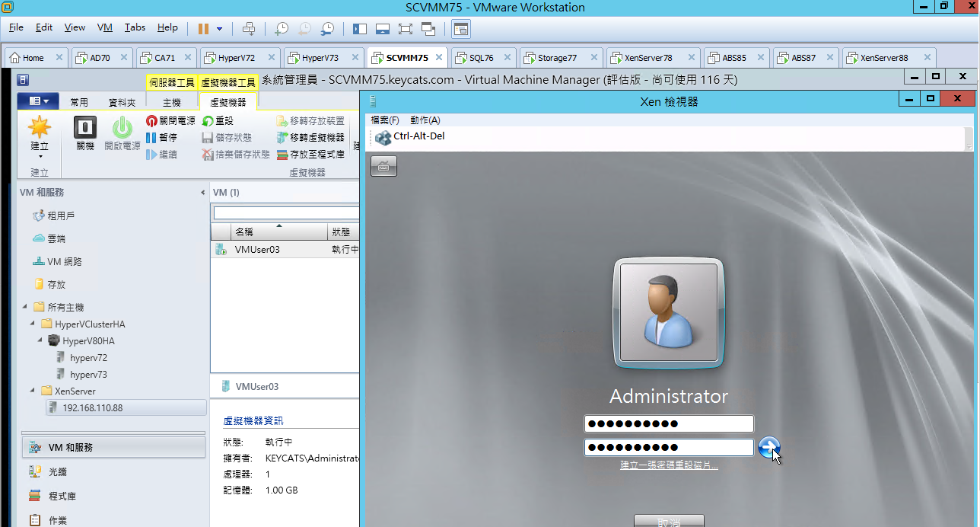Click 存放至程式庫 store in library icon
This screenshot has width=980, height=527.
coord(282,155)
